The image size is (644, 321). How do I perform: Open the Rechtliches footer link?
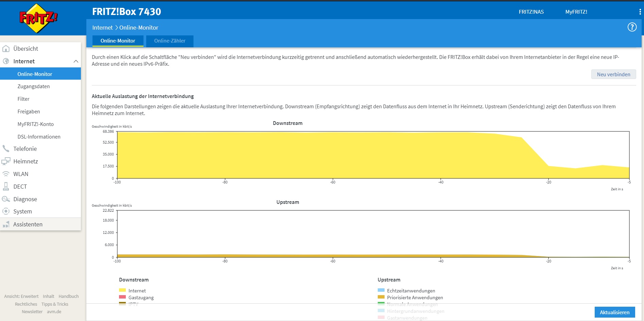pyautogui.click(x=26, y=304)
